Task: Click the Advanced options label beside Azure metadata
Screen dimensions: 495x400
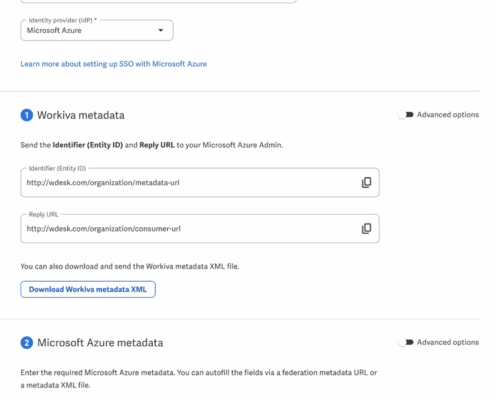Action: point(448,342)
